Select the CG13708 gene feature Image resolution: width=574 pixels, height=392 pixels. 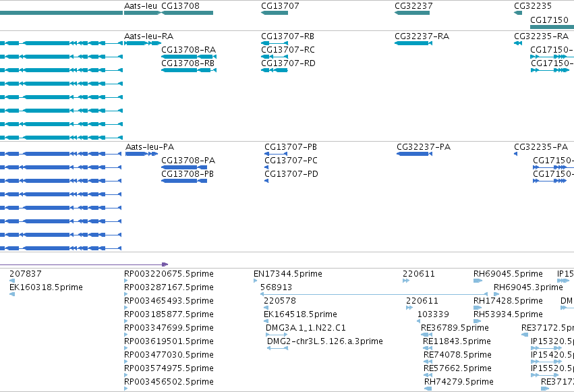tap(187, 13)
